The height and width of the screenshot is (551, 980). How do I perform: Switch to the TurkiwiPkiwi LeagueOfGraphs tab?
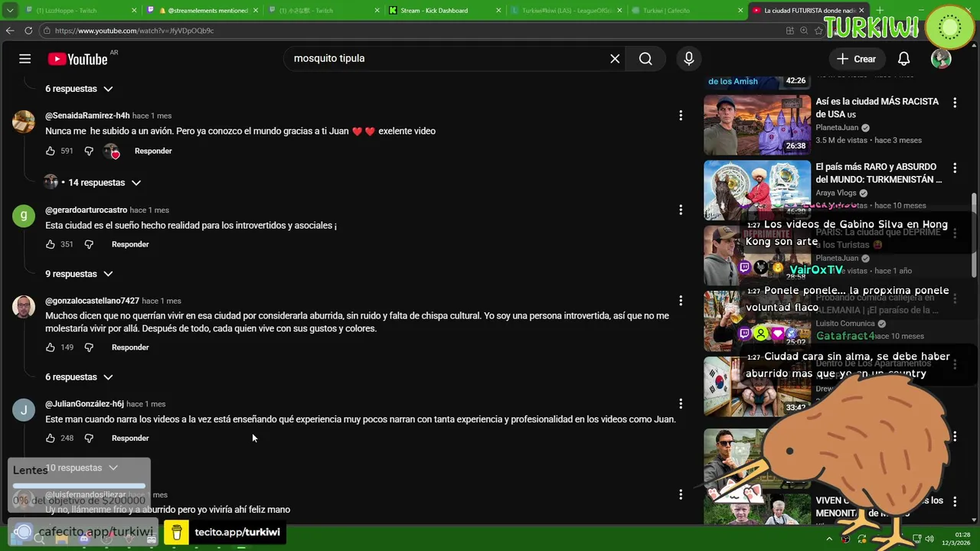tap(565, 11)
